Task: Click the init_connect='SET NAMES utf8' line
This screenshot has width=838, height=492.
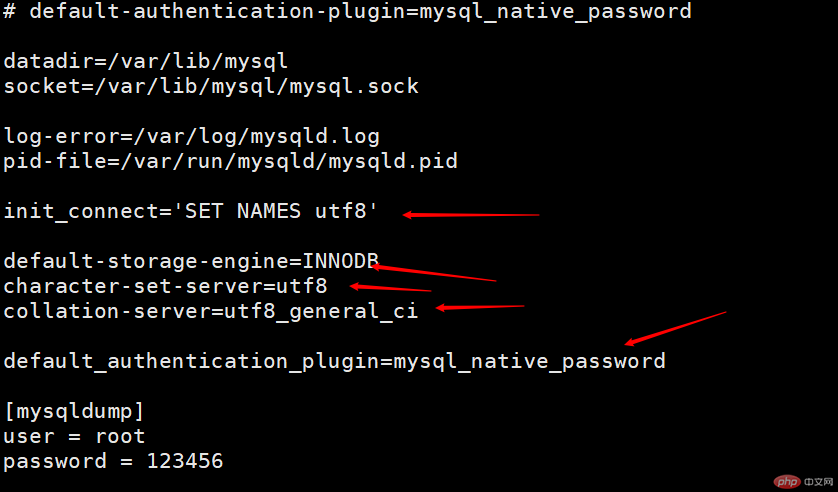Action: click(192, 212)
